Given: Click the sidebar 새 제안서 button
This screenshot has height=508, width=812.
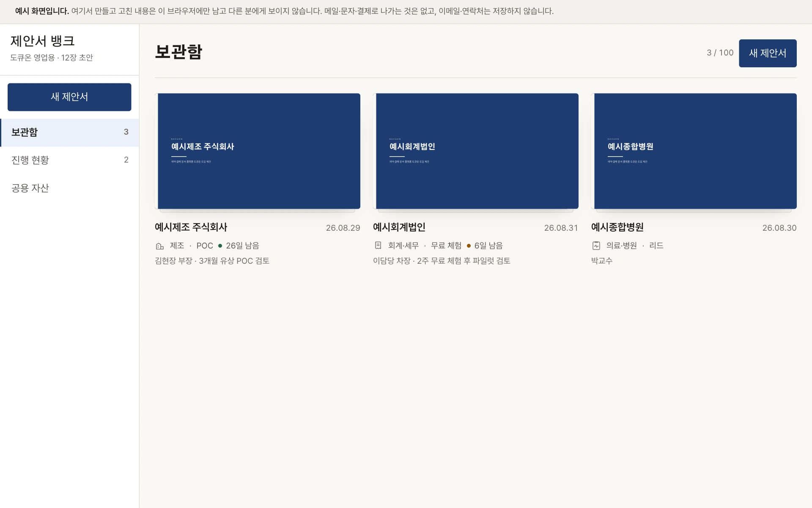Looking at the screenshot, I should pyautogui.click(x=69, y=97).
